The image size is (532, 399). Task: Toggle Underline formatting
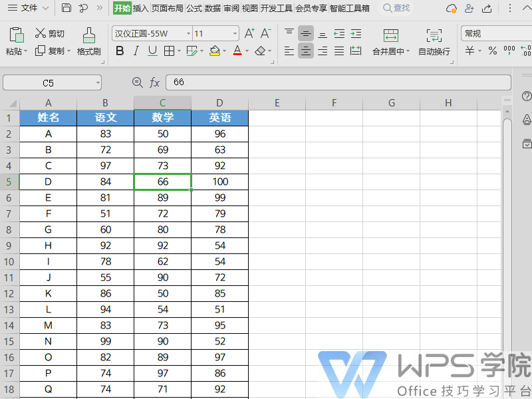point(152,51)
